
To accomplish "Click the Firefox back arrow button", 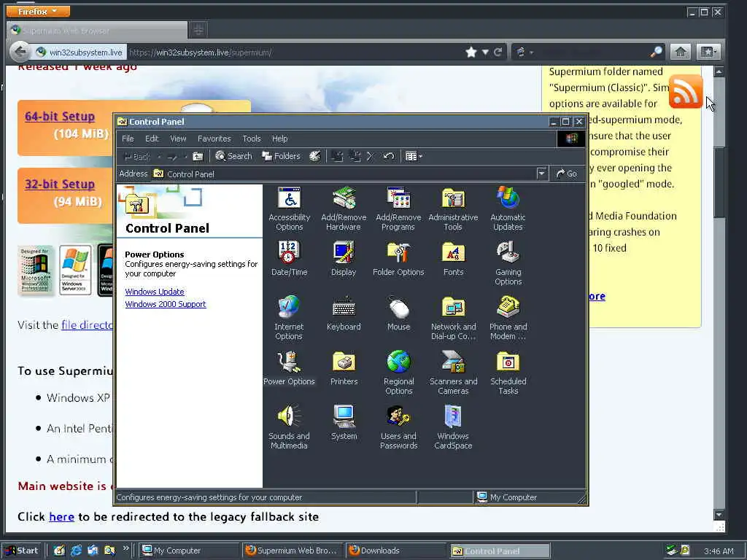I will [20, 52].
